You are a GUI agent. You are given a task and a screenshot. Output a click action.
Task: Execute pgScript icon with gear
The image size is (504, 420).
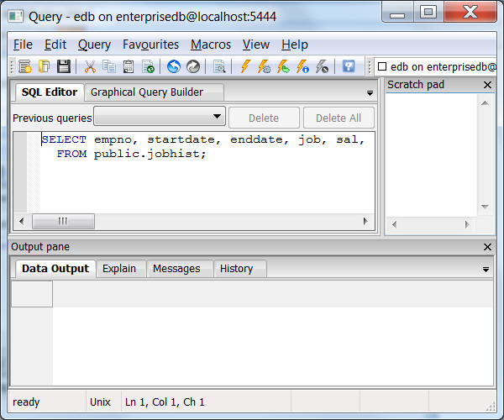pyautogui.click(x=265, y=67)
